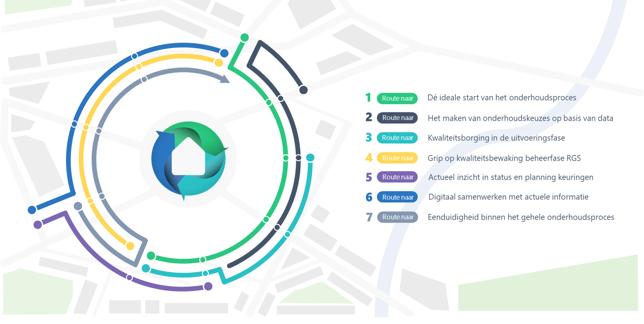Click the green number 1 in the legend
The image size is (644, 324).
[x=368, y=97]
